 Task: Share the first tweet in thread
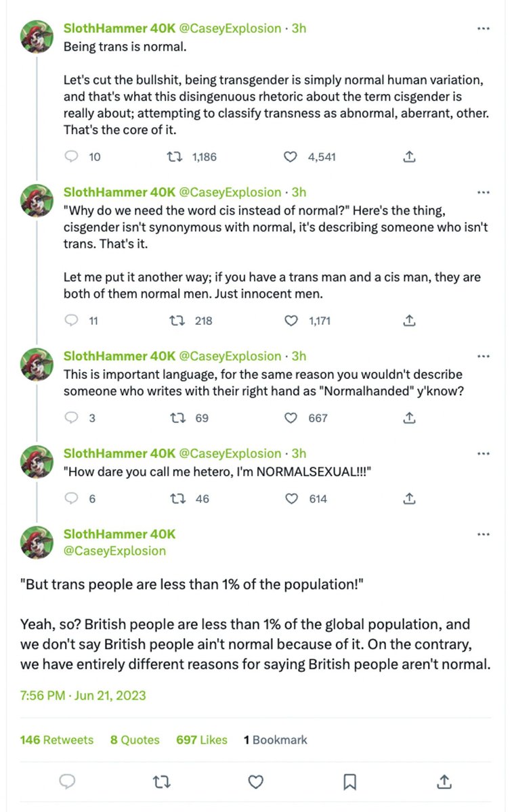click(409, 157)
